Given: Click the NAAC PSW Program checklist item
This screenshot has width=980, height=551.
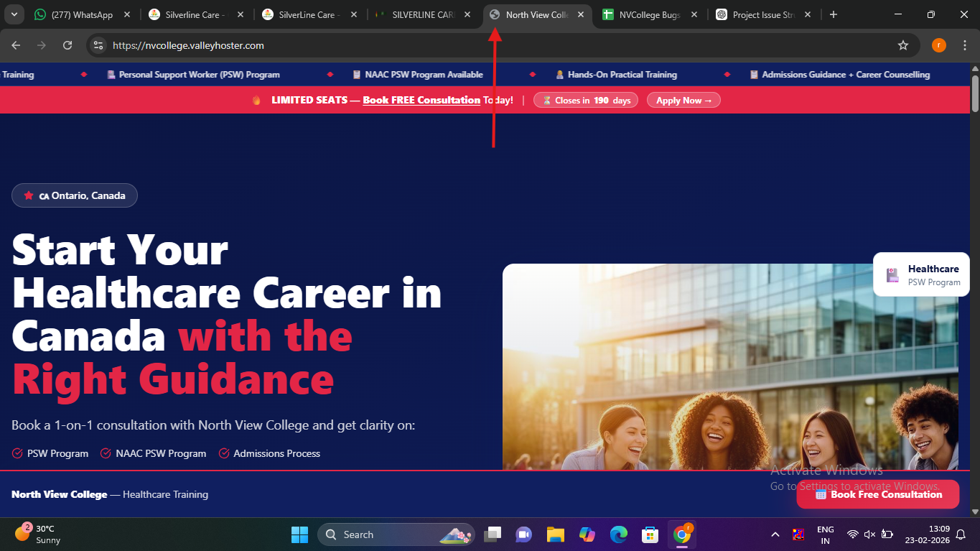Looking at the screenshot, I should (154, 453).
